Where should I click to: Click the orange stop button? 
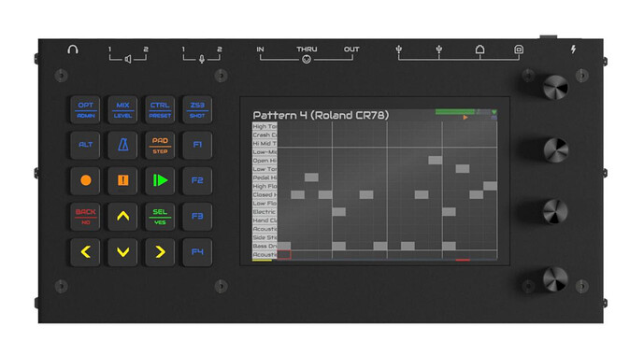pyautogui.click(x=122, y=180)
